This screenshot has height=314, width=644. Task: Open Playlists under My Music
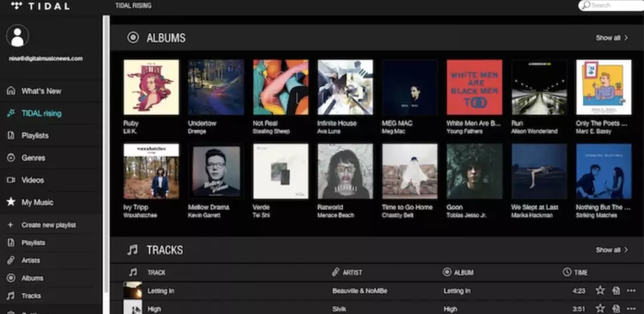(33, 243)
